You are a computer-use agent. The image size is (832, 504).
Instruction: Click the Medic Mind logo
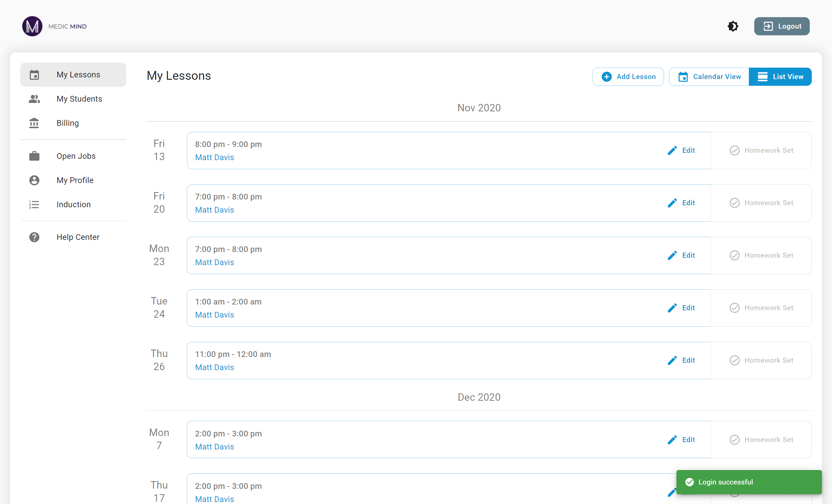click(x=32, y=26)
